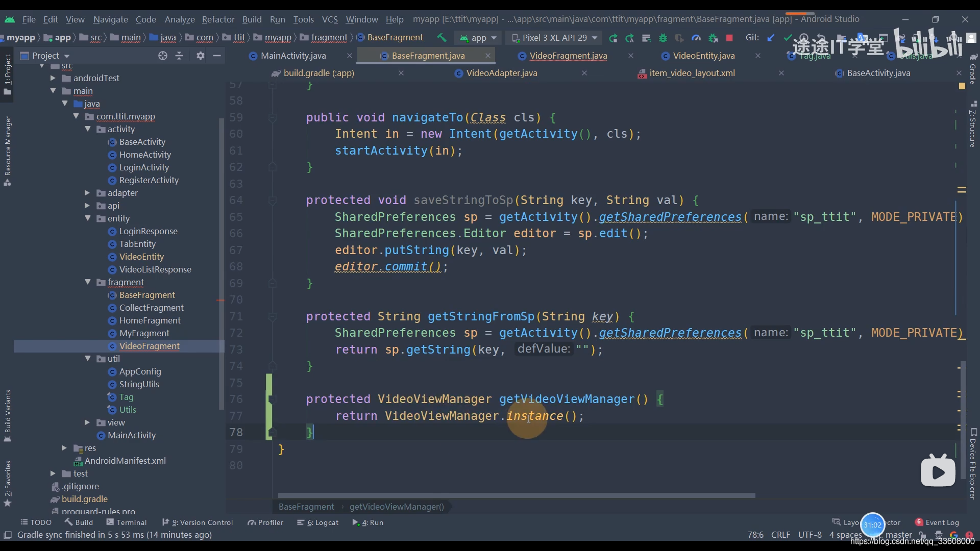Open the Pixel 3 XL API 29 device dropdown
This screenshot has height=551, width=980.
554,38
